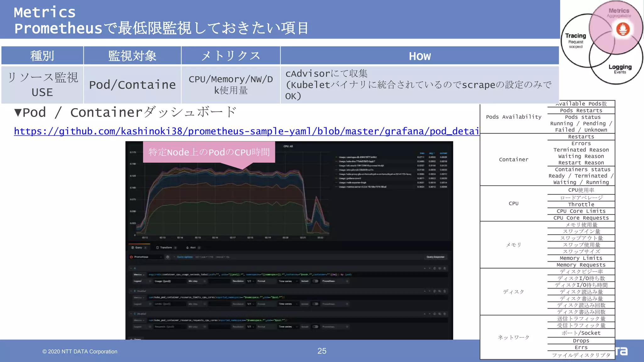The width and height of the screenshot is (644, 362).
Task: Toggle visibility eye icon for query A
Action: click(440, 268)
